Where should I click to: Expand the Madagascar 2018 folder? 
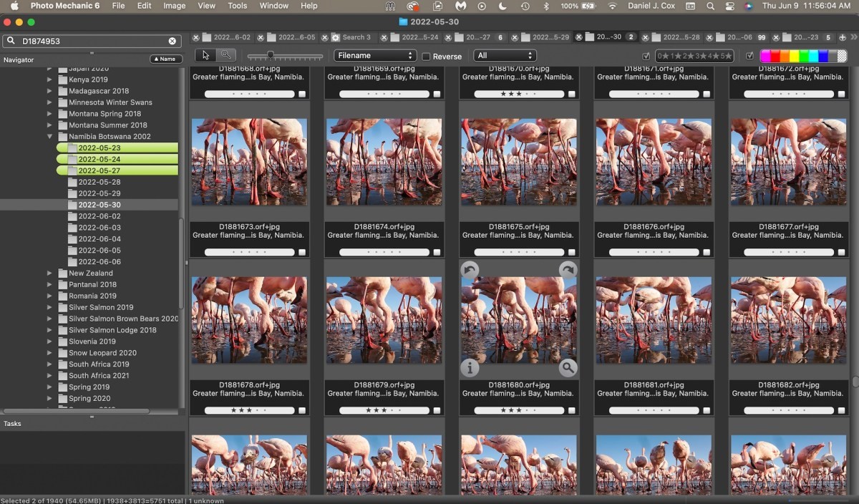[x=50, y=91]
